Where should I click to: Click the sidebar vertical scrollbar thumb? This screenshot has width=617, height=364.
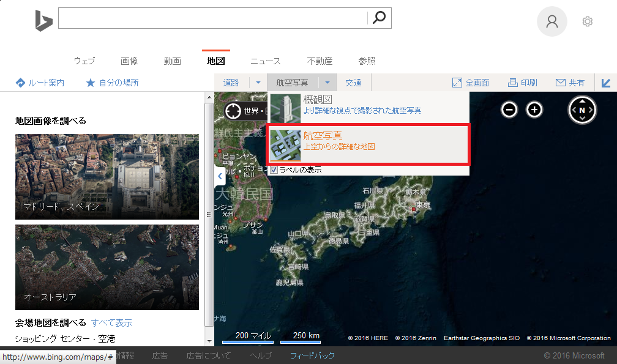click(x=209, y=215)
